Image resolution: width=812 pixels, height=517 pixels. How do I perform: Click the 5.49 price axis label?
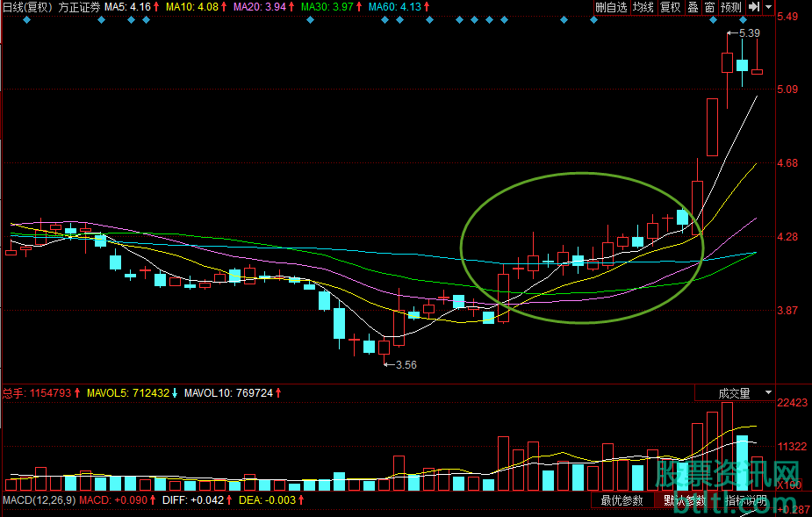pyautogui.click(x=787, y=17)
